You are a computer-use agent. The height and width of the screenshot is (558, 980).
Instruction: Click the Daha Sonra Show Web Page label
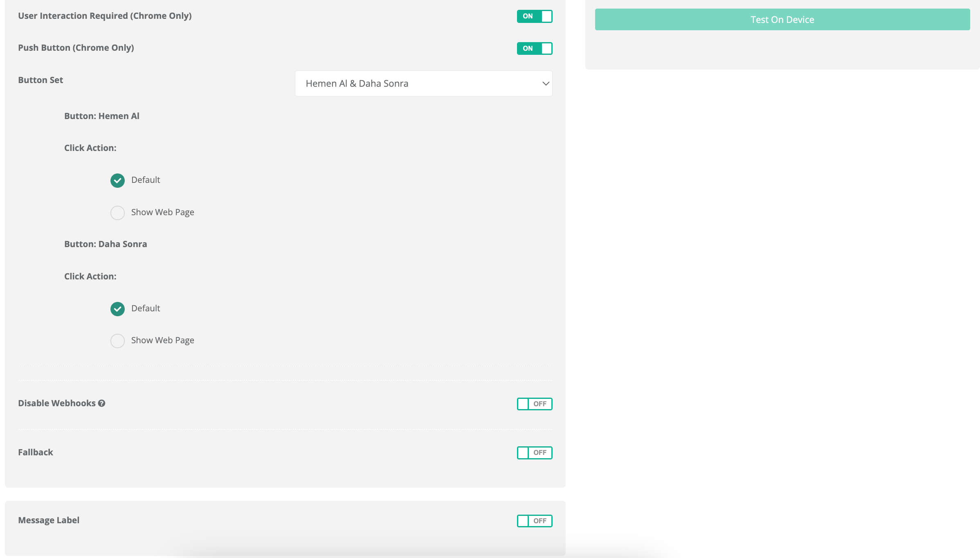click(162, 340)
